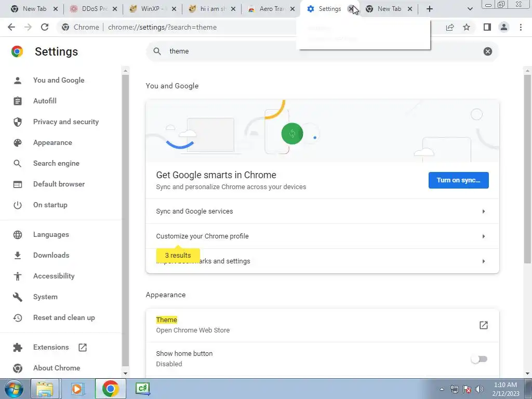Toggle the Show home button switch
This screenshot has width=532, height=399.
pos(479,359)
